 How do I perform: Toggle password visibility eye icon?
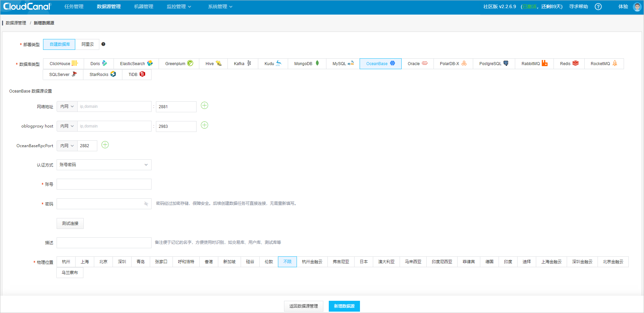pos(146,204)
